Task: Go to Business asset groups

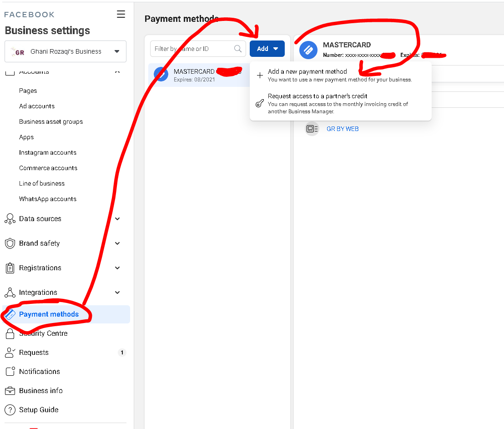Action: pyautogui.click(x=51, y=121)
